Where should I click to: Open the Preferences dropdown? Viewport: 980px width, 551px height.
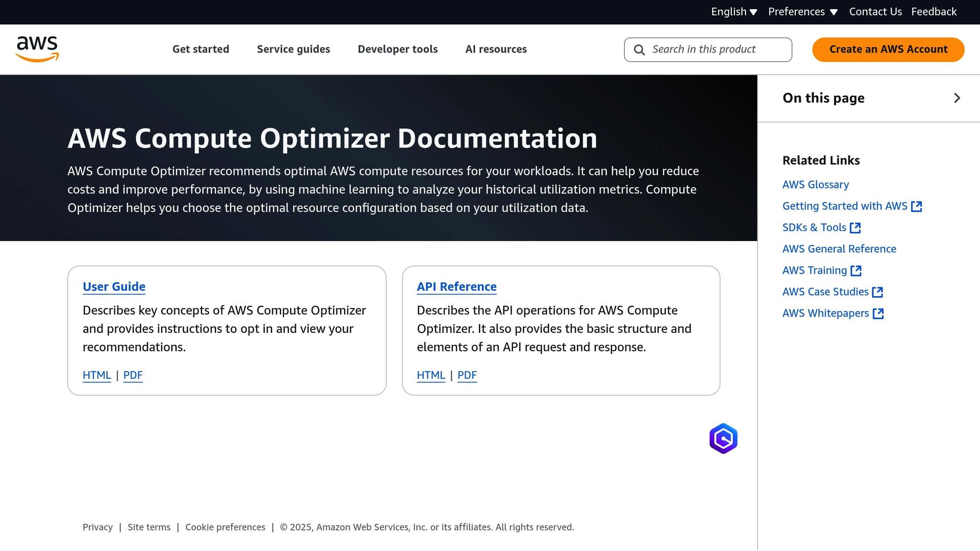coord(803,11)
